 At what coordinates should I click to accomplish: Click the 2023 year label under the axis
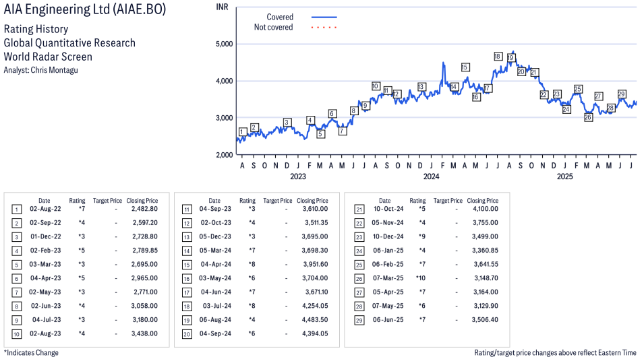point(298,176)
